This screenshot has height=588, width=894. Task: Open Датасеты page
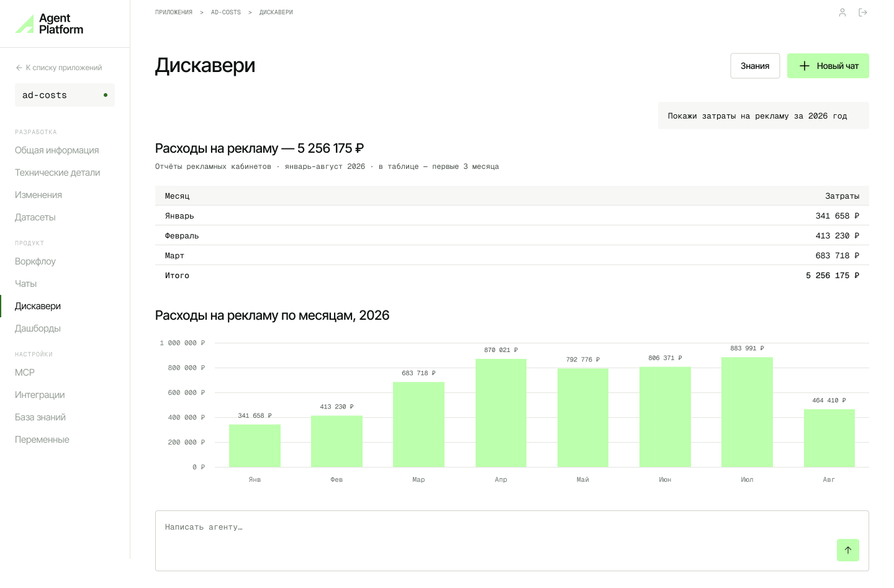(x=35, y=217)
